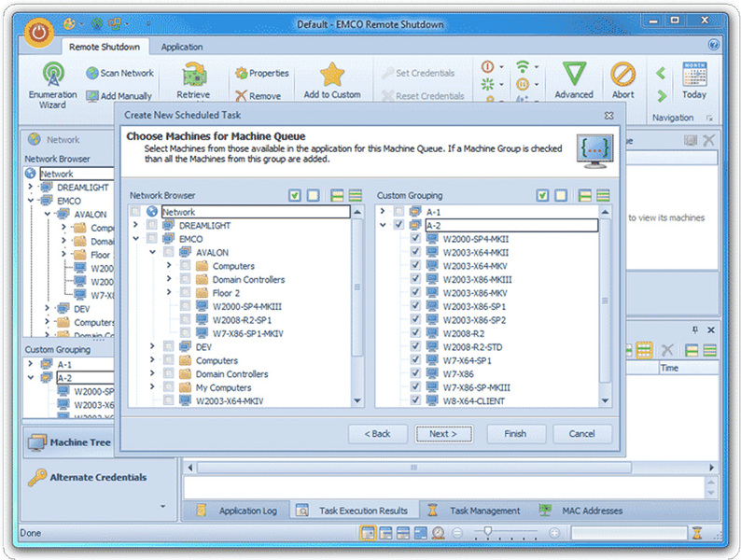Collapse A-2 group in dialog Custom Grouping
The height and width of the screenshot is (560, 741).
point(383,225)
